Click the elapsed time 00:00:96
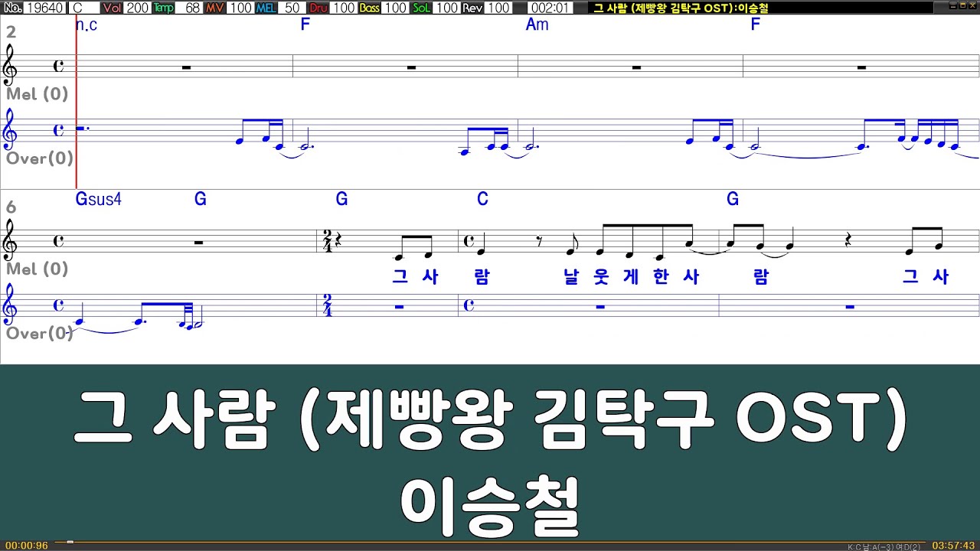The height and width of the screenshot is (551, 980). pyautogui.click(x=27, y=546)
